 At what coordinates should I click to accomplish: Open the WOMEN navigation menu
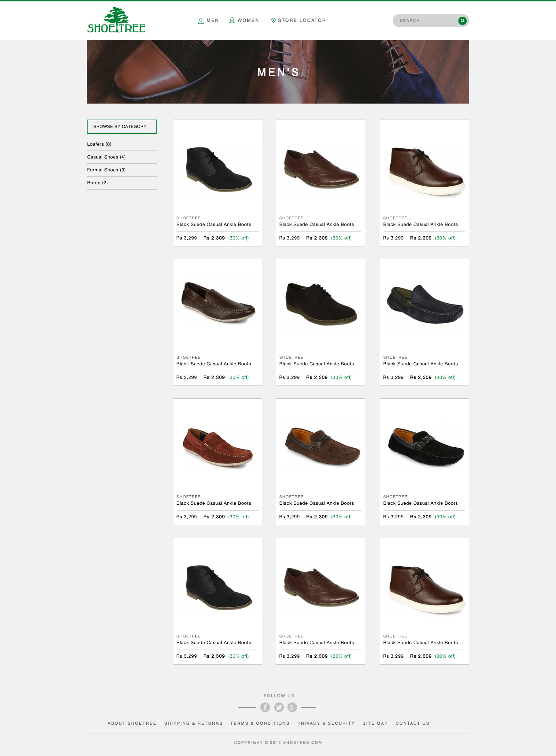248,21
